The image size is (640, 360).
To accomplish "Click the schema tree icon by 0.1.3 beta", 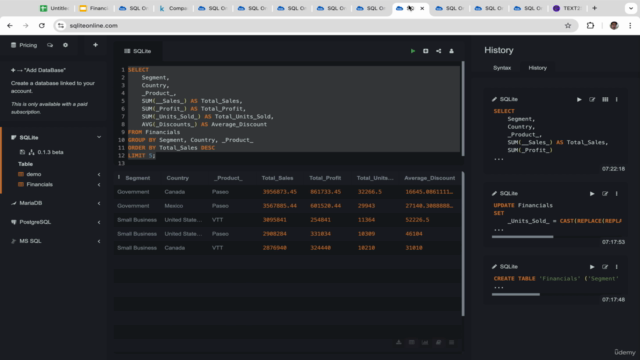I will (x=31, y=152).
